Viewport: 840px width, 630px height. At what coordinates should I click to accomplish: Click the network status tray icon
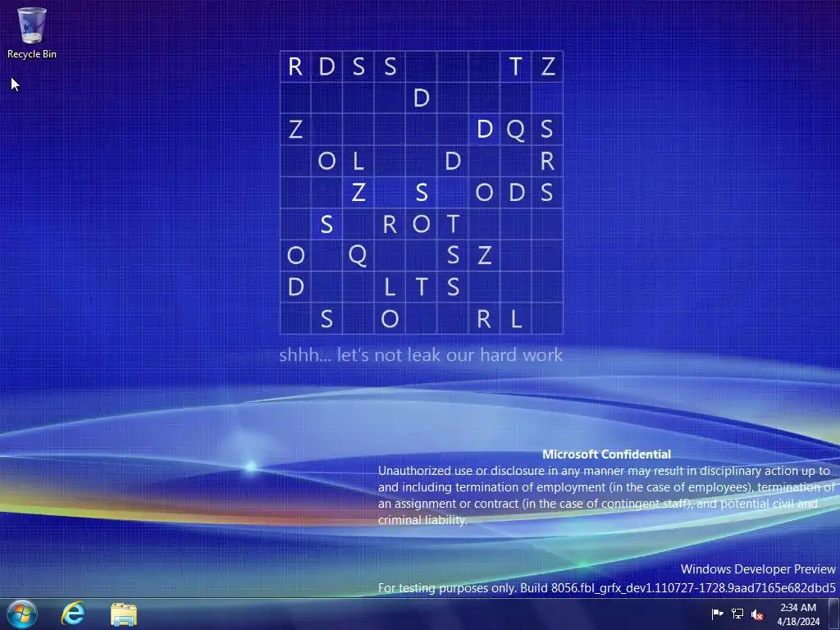click(x=737, y=614)
